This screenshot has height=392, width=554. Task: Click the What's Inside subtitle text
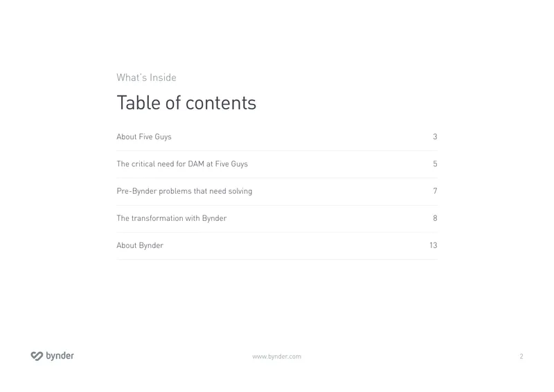(146, 78)
